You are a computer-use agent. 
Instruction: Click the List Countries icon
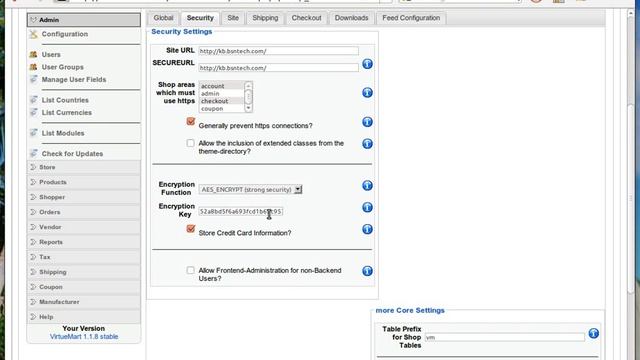(x=33, y=100)
